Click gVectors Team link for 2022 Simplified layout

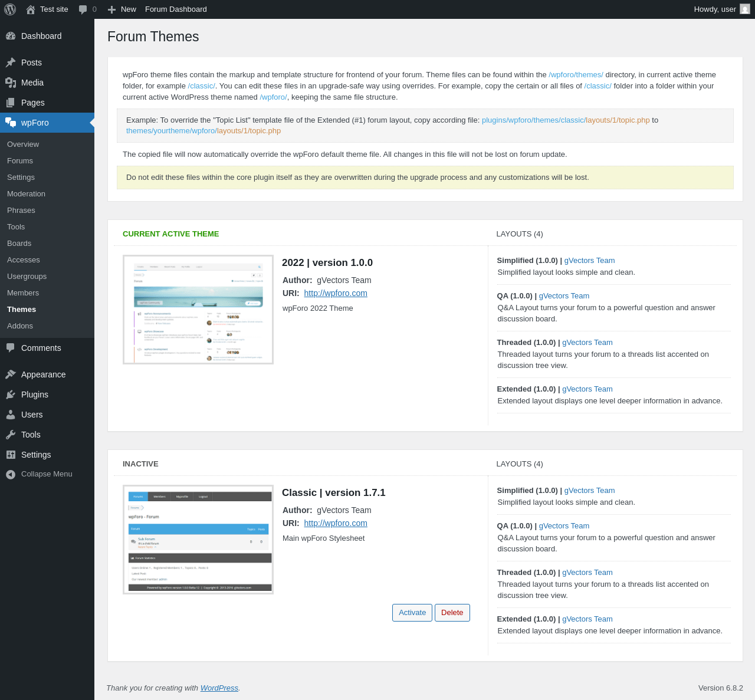[x=589, y=261]
